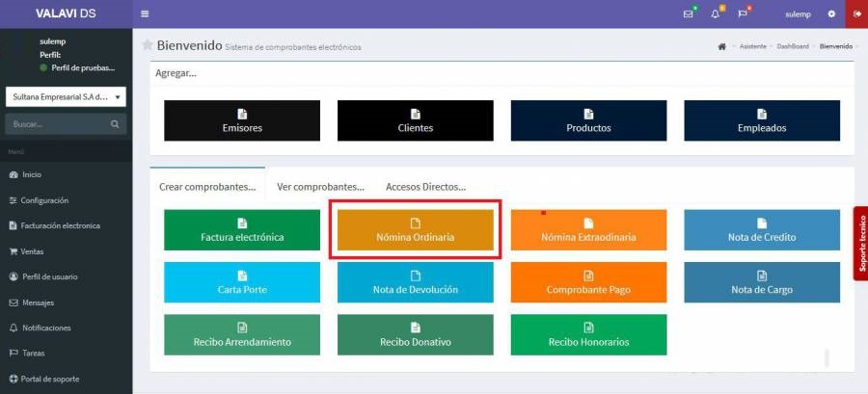
Task: Expand Facturación electronica sidebar item
Action: (x=60, y=225)
